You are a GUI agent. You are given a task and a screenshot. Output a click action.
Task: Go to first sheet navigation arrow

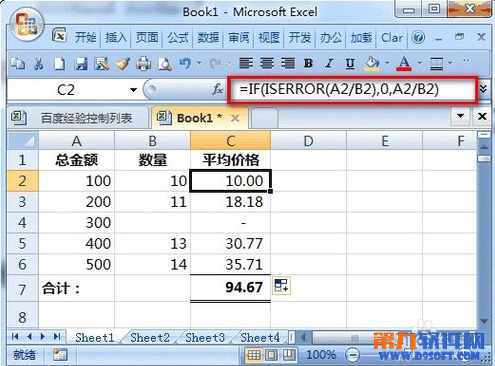pos(15,337)
